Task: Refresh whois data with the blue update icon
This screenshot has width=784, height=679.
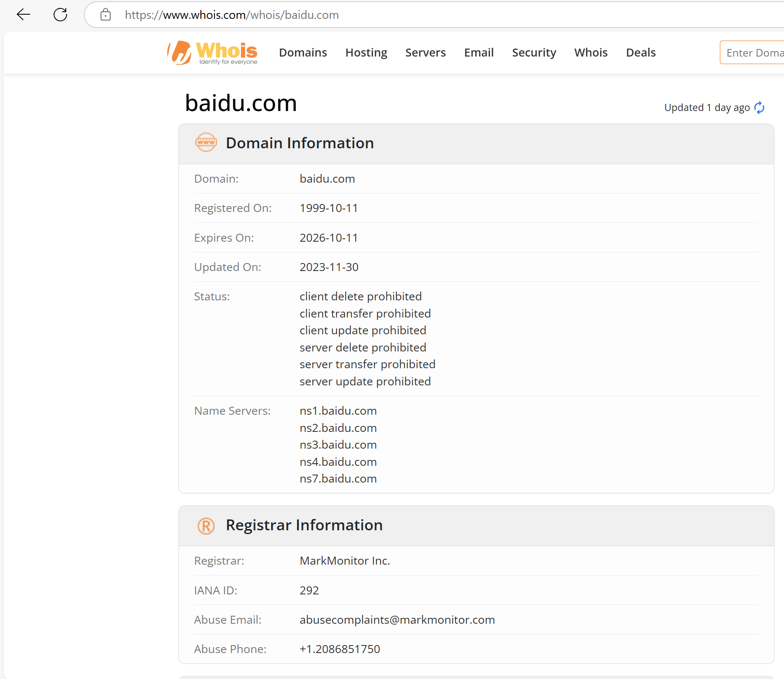Action: coord(759,108)
